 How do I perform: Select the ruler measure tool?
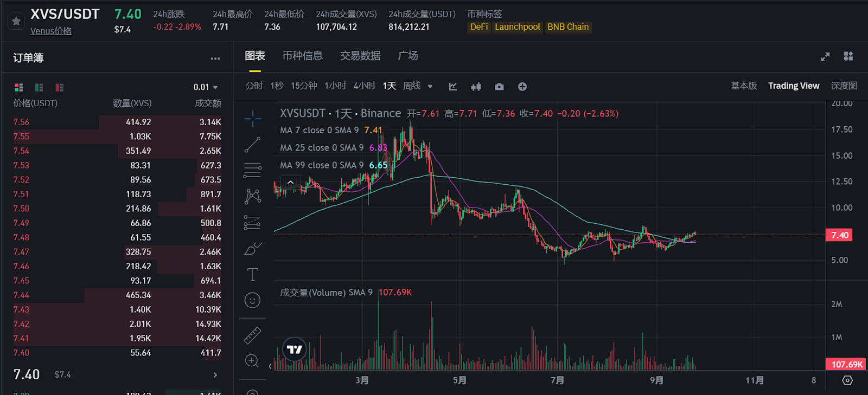click(253, 336)
